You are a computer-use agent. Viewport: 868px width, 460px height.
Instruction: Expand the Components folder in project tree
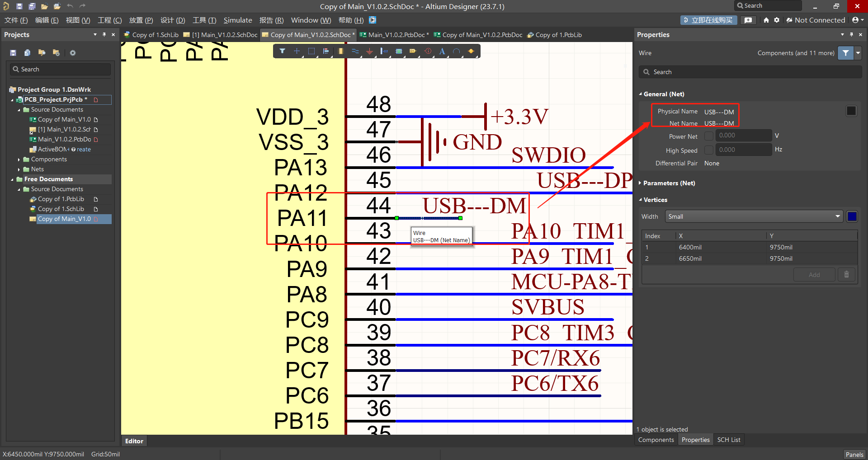(x=19, y=160)
